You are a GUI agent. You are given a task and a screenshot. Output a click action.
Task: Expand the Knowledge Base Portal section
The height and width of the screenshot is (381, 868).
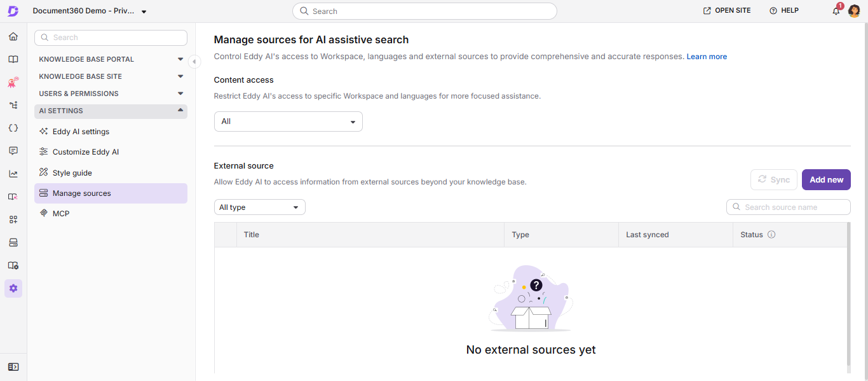(111, 59)
